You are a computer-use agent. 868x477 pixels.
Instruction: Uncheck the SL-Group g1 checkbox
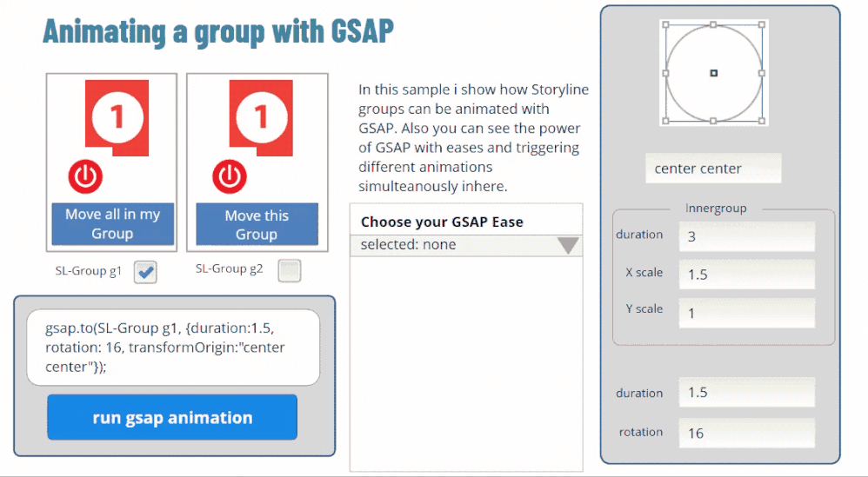pos(145,273)
